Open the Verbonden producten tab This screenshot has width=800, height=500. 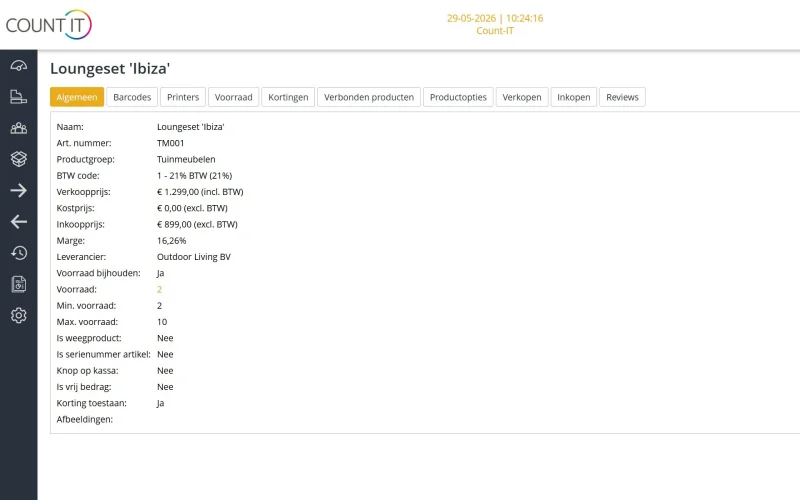point(369,97)
